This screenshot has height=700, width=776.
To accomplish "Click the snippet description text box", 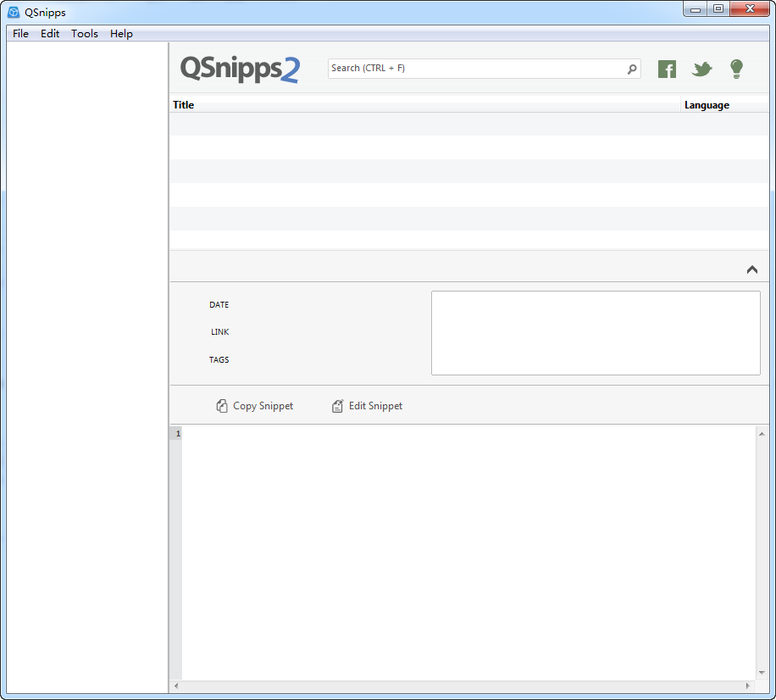I will pyautogui.click(x=596, y=333).
